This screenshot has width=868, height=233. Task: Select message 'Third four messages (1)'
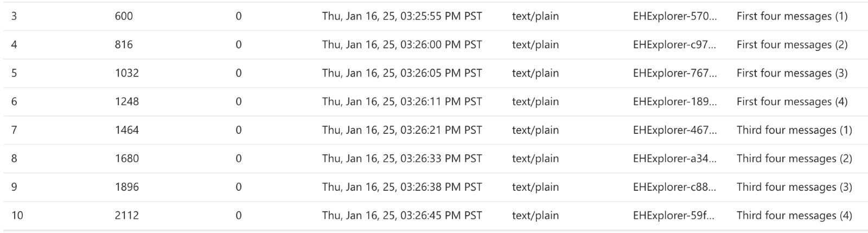coord(794,130)
